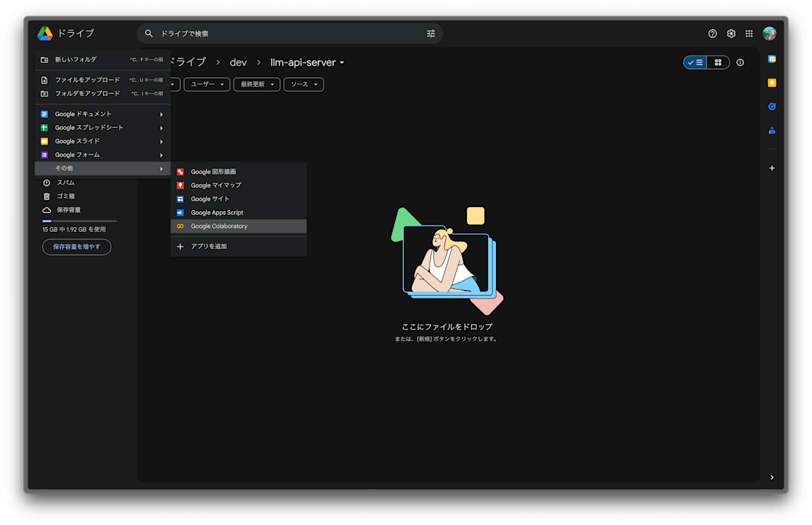Image resolution: width=812 pixels, height=525 pixels.
Task: Choose Google Colaboratory from submenu
Action: [239, 226]
